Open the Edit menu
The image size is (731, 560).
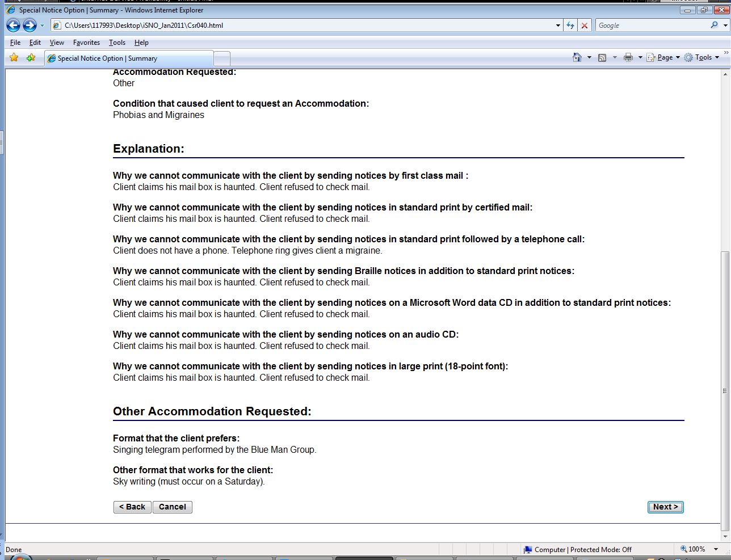pos(35,43)
